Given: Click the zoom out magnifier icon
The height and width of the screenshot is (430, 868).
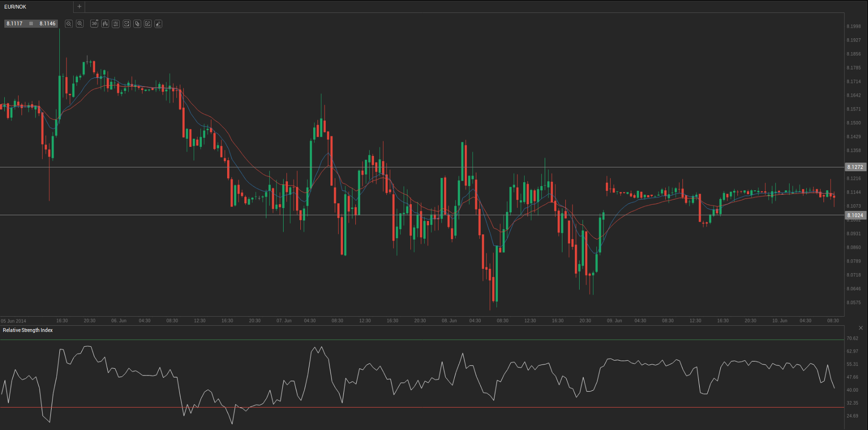Looking at the screenshot, I should tap(69, 23).
